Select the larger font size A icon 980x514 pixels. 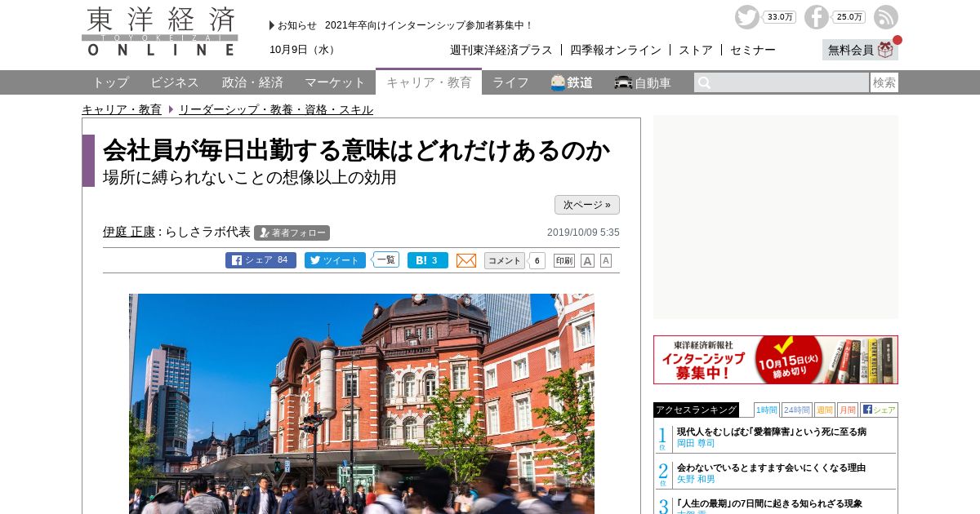pyautogui.click(x=587, y=260)
